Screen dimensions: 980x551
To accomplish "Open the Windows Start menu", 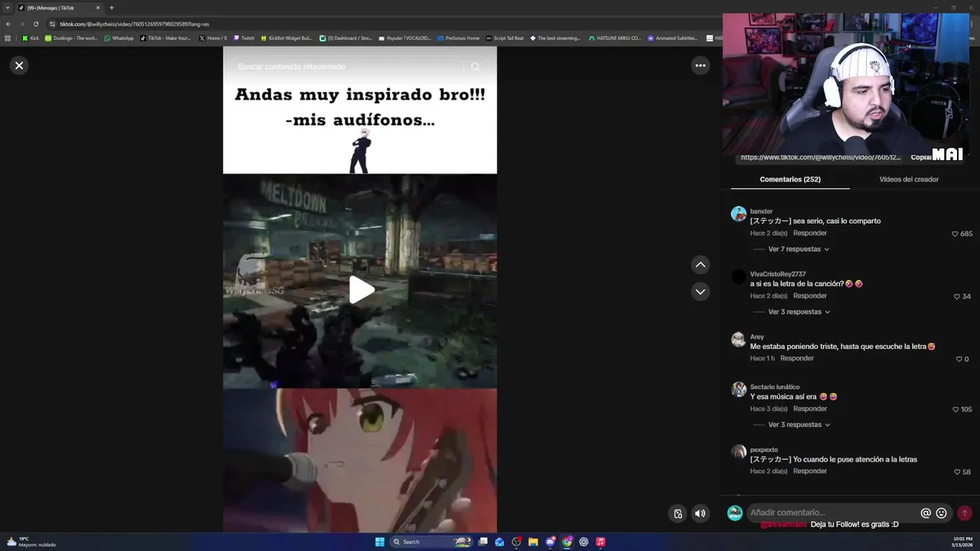I will (x=380, y=542).
